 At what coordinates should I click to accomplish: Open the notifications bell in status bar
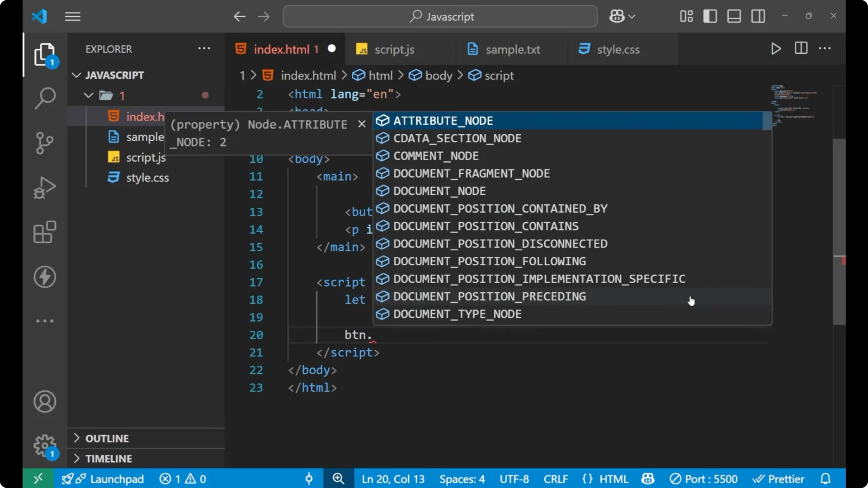tap(826, 479)
